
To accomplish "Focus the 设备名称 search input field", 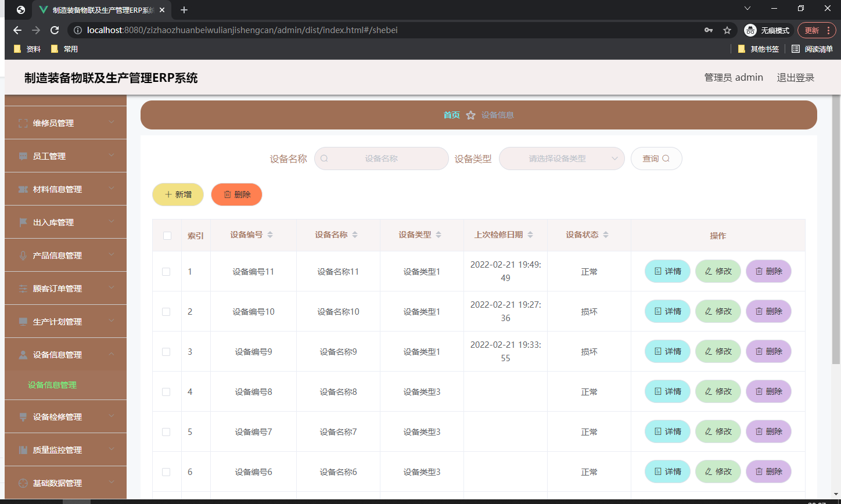I will point(382,159).
